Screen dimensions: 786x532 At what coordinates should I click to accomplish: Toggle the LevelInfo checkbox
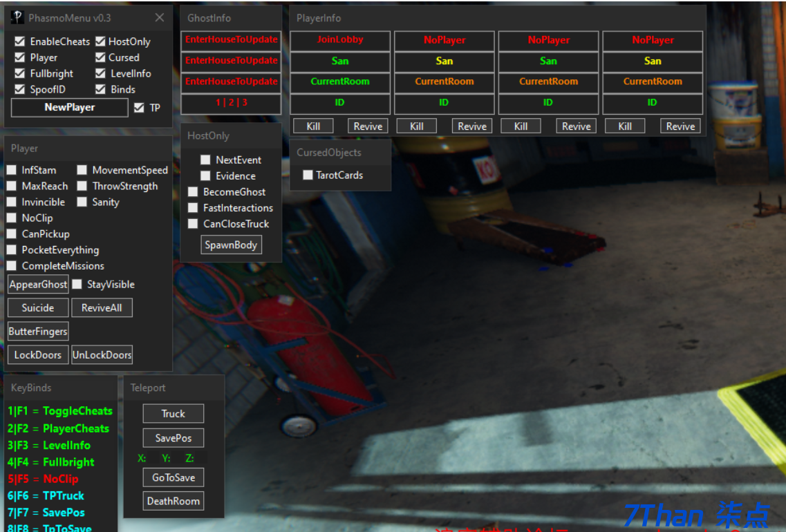pyautogui.click(x=100, y=73)
